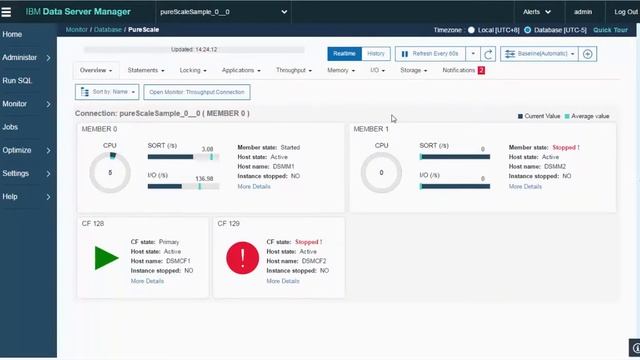640x360 pixels.
Task: Open the Quick Tour link
Action: pyautogui.click(x=610, y=30)
